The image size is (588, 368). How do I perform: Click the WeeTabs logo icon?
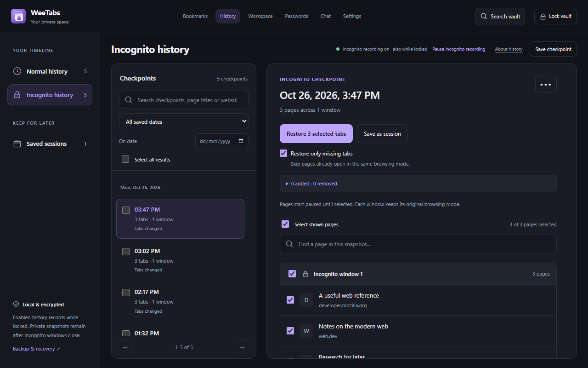click(18, 16)
